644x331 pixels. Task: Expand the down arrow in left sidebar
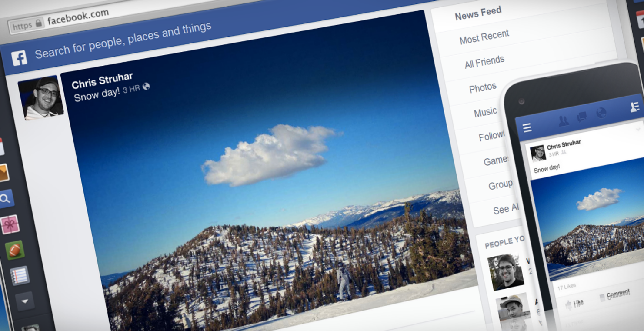click(24, 301)
